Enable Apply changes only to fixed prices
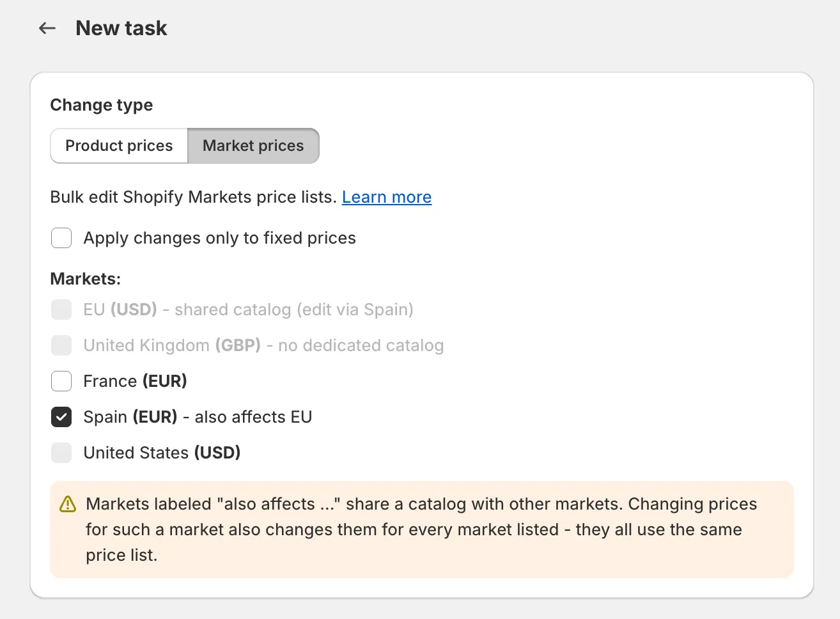The width and height of the screenshot is (840, 619). click(x=61, y=238)
